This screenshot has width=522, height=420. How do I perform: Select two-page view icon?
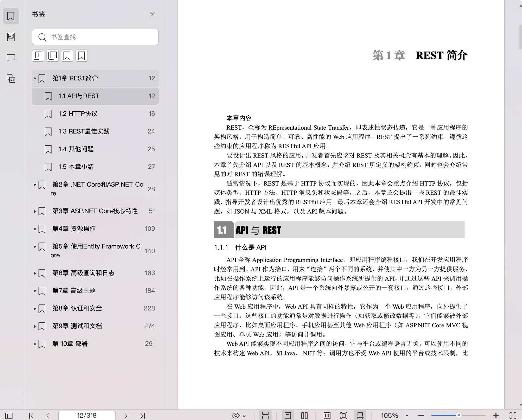304,416
